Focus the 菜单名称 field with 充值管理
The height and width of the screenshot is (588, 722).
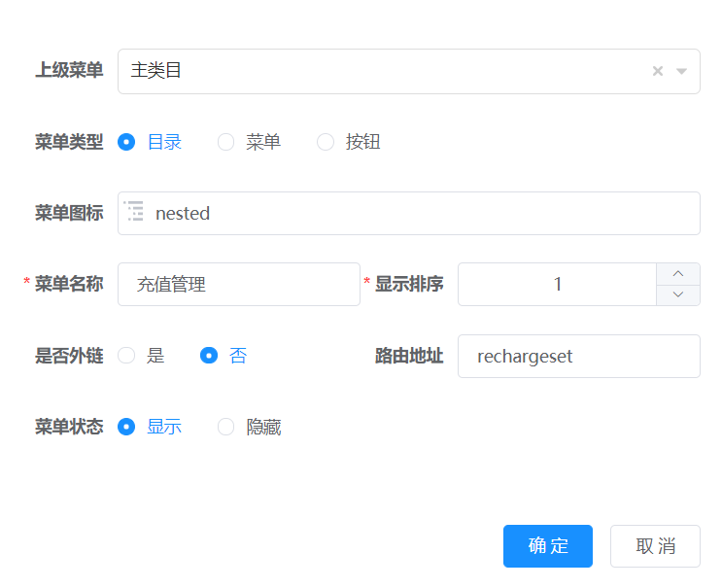point(238,284)
